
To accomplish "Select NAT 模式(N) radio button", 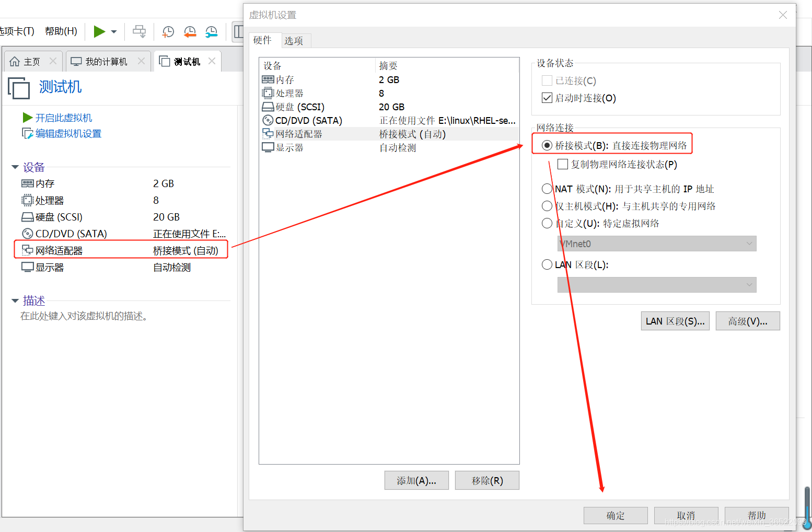I will (547, 189).
